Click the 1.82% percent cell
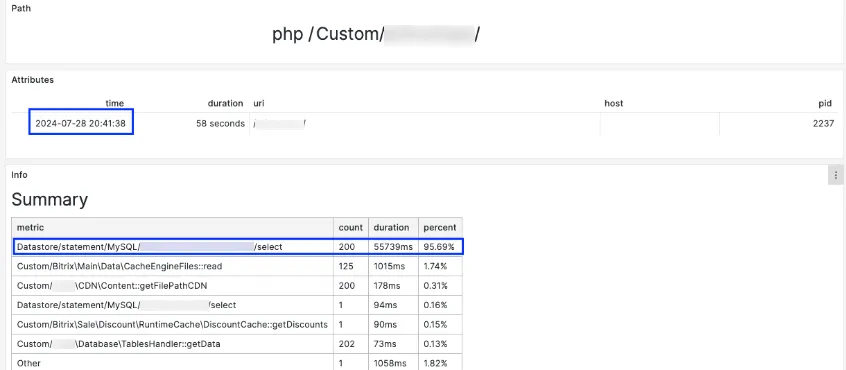 440,362
